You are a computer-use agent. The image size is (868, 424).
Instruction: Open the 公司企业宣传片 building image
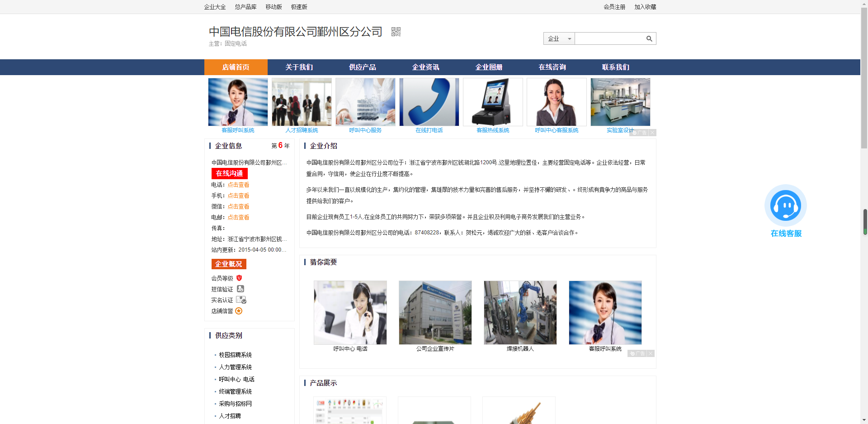[435, 313]
